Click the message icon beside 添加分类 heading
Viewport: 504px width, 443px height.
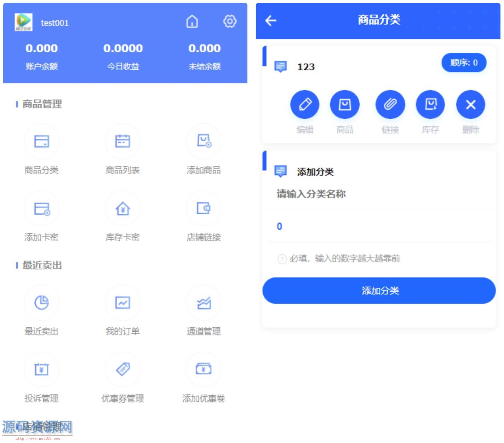pos(281,171)
